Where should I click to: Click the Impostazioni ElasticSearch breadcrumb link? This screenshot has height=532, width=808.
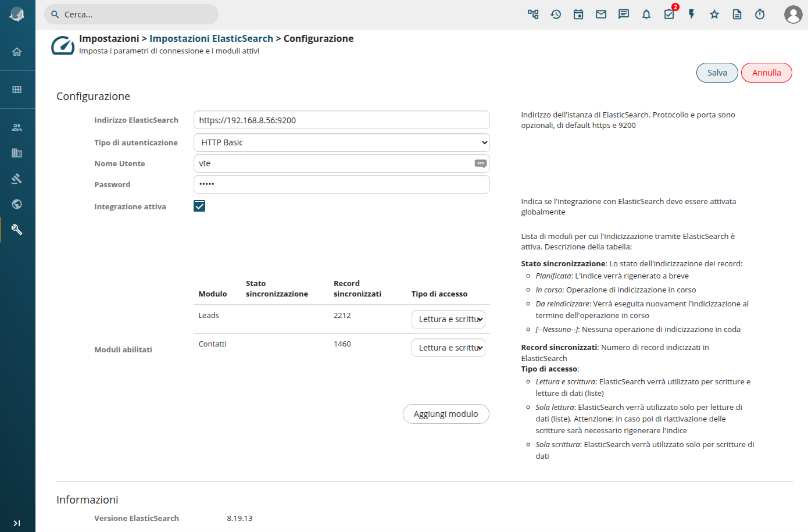pyautogui.click(x=211, y=38)
